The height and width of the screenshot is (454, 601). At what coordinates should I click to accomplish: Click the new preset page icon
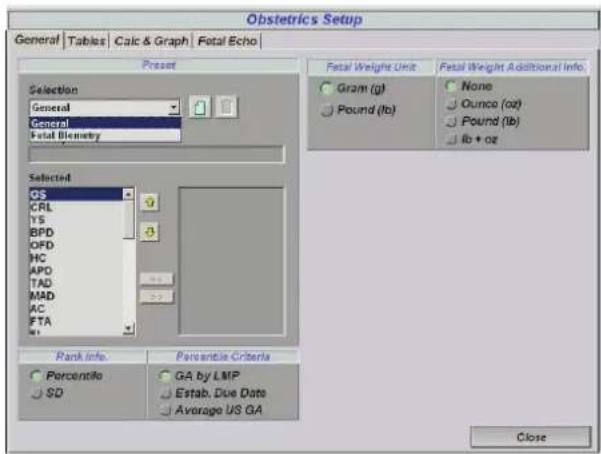tap(200, 107)
